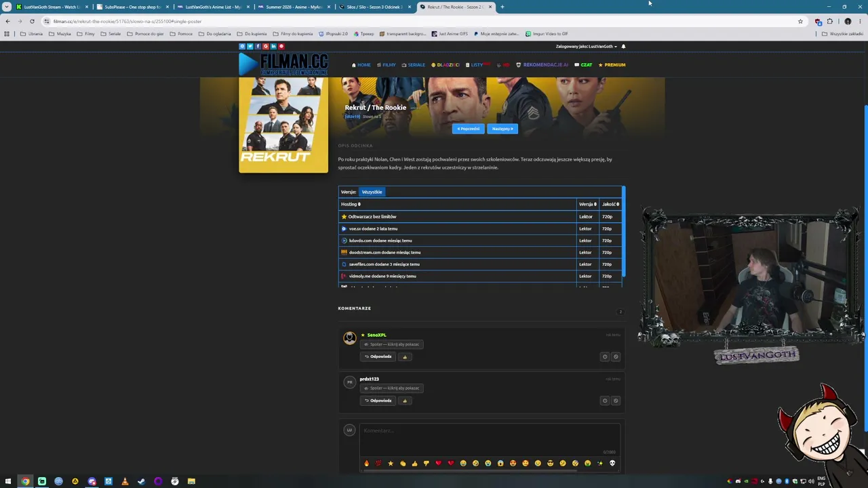Screen dimensions: 868x488
Task: Reply to SenoXPL's comment with Odpowiedz
Action: (378, 357)
